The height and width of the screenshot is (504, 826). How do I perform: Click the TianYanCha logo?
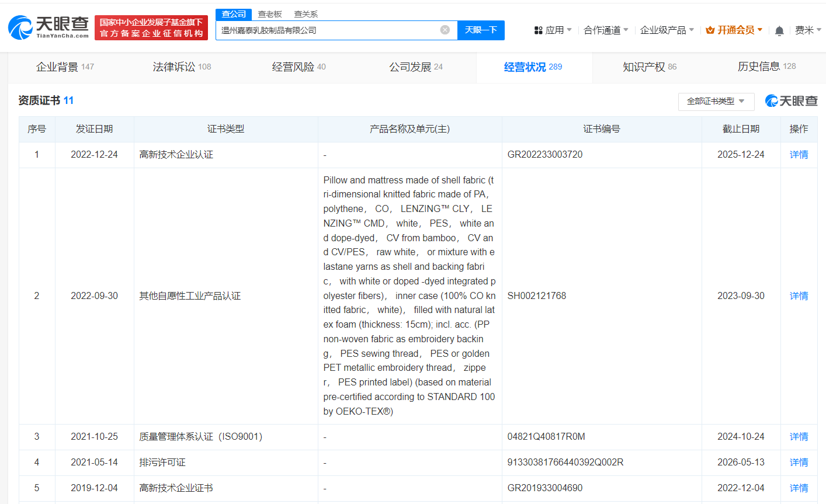pos(48,27)
